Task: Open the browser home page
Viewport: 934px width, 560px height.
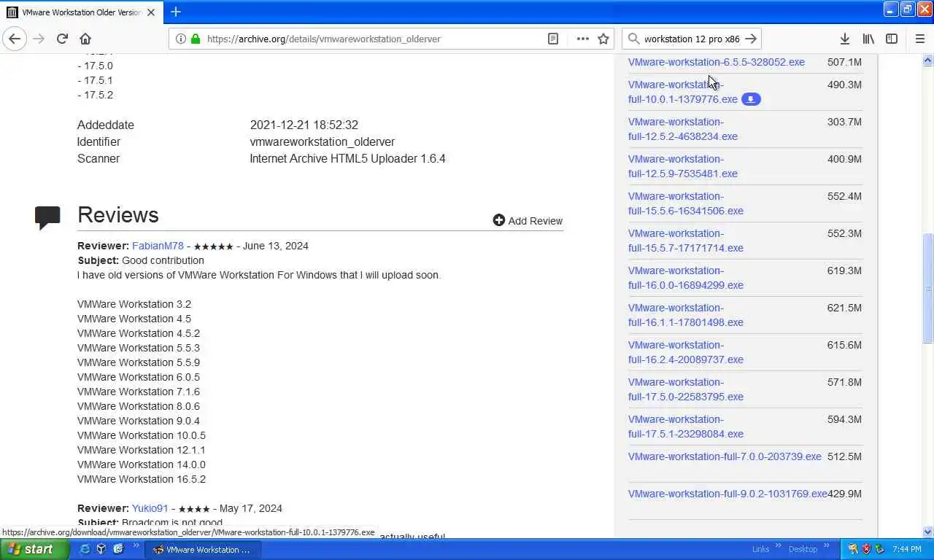Action: coord(85,39)
